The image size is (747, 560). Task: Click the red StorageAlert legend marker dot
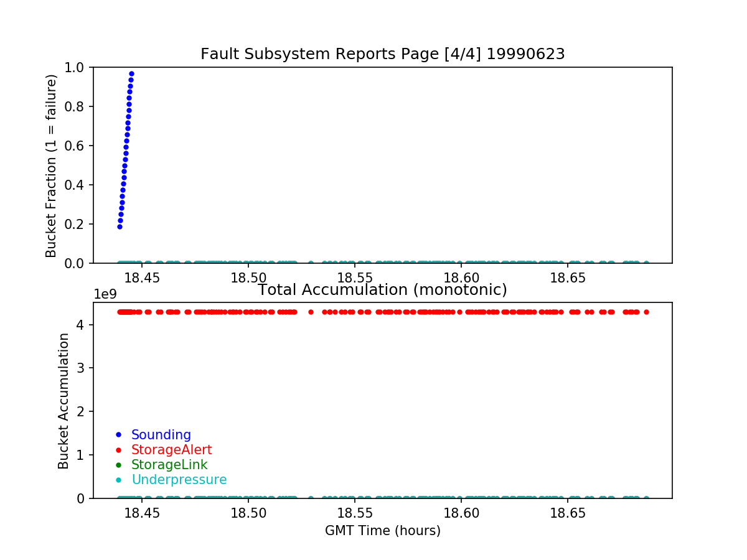tap(118, 450)
